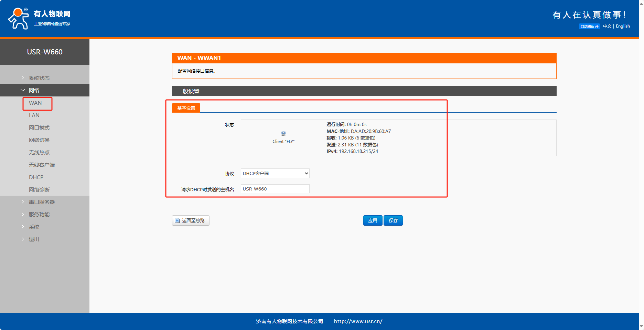
Task: Toggle the auto-refresh (自动刷新) switch
Action: pos(589,27)
